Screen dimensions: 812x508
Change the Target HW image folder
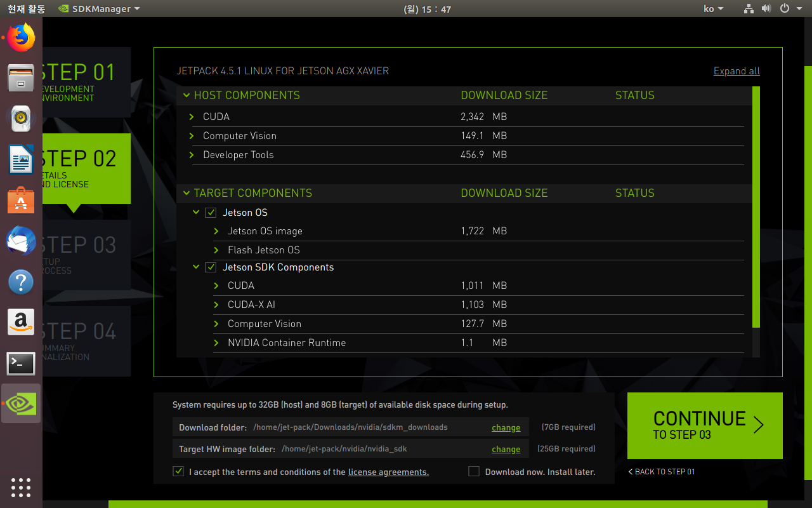point(506,449)
